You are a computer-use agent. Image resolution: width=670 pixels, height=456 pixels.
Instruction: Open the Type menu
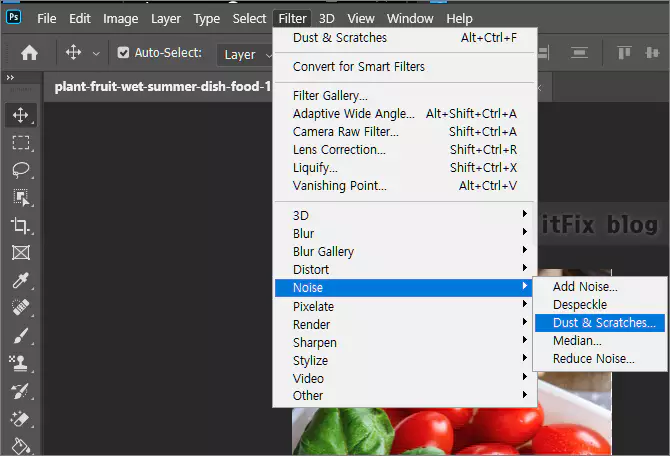tap(206, 19)
